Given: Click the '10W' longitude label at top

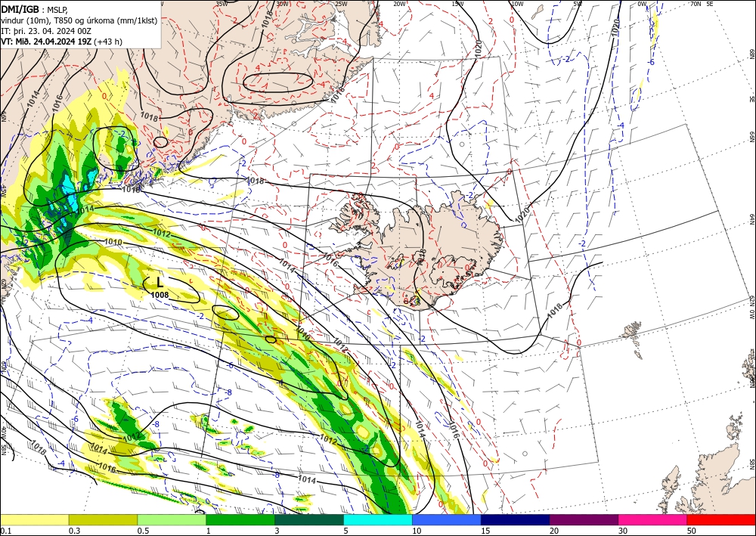Looking at the screenshot, I should pyautogui.click(x=517, y=4).
